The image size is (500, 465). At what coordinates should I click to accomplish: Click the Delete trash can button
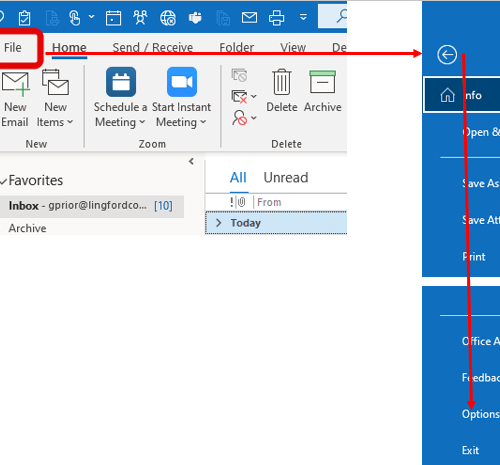[282, 91]
